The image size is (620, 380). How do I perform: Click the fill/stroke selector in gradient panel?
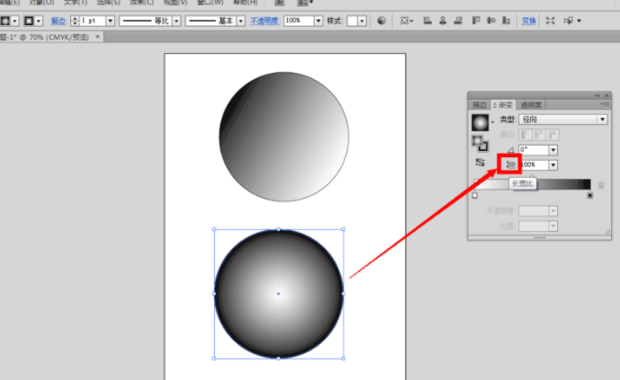(480, 143)
